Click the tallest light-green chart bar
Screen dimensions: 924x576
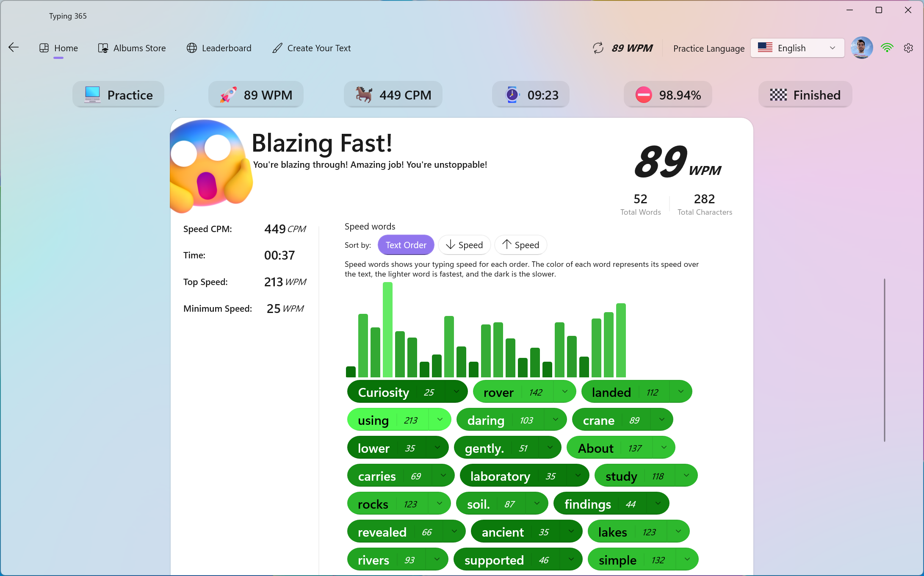387,330
